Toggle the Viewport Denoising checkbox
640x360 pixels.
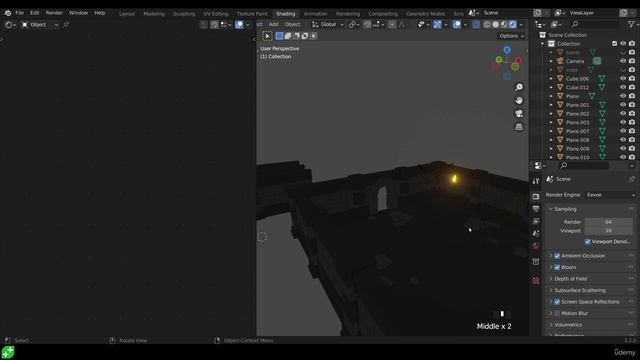(588, 242)
